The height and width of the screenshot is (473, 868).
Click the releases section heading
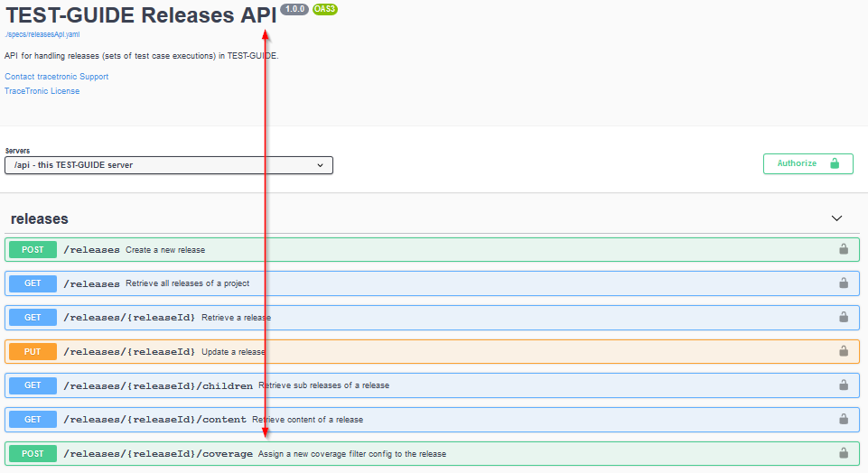click(x=40, y=218)
